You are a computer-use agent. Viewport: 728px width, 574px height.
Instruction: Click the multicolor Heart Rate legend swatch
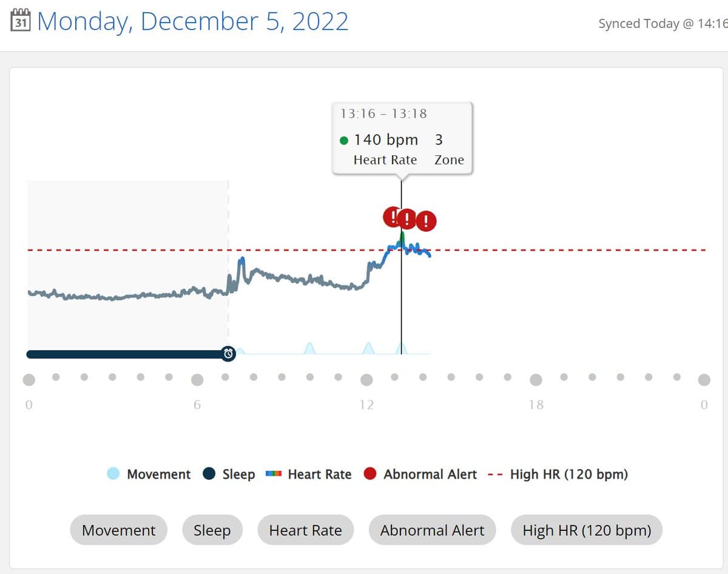click(x=274, y=474)
